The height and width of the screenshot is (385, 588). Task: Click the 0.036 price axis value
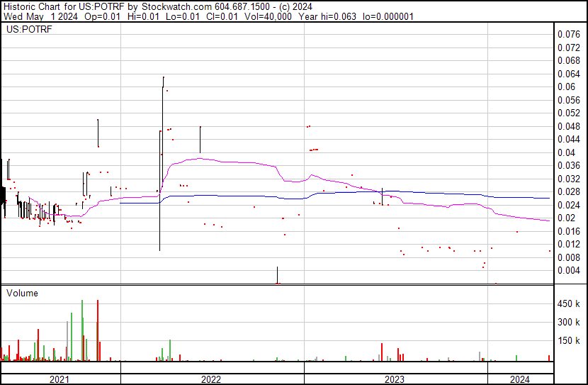(569, 166)
